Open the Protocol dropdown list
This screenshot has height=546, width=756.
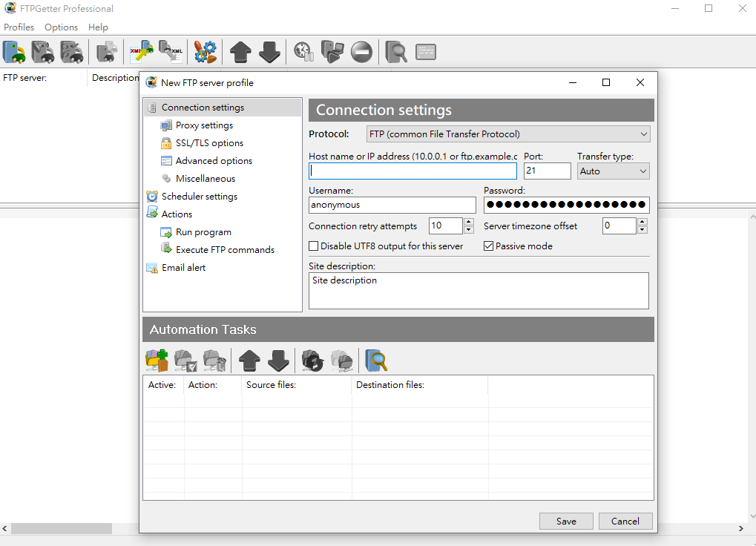pos(642,134)
